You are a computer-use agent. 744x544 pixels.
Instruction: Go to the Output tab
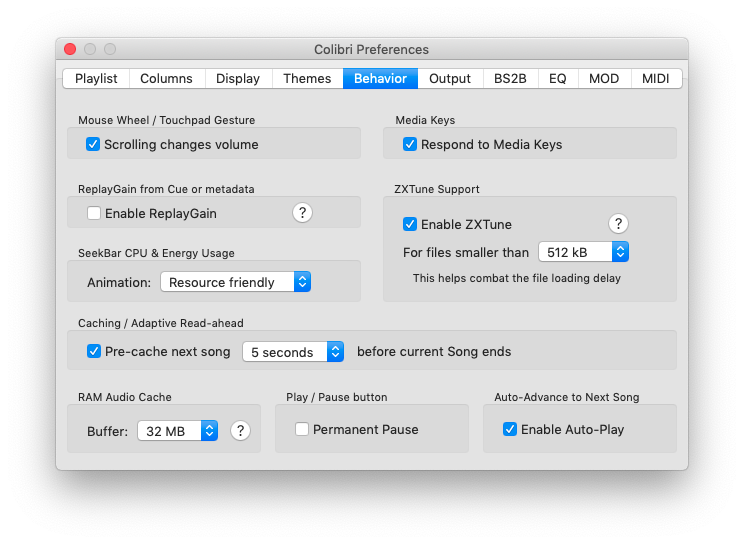450,78
